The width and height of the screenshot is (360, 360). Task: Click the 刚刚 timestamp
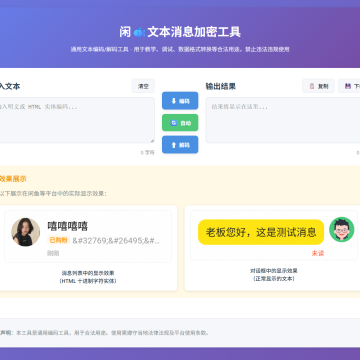coord(53,253)
